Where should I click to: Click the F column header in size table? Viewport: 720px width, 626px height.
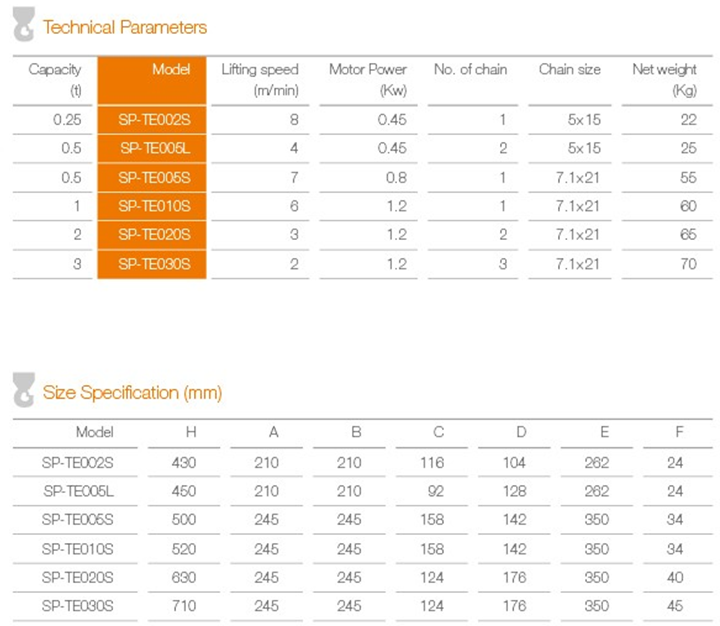[x=679, y=433]
